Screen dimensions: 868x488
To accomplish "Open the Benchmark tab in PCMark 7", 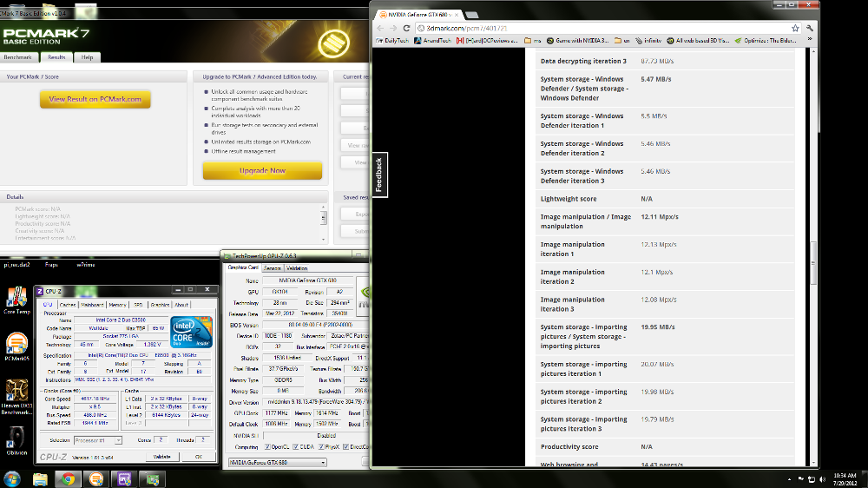I will pos(17,57).
